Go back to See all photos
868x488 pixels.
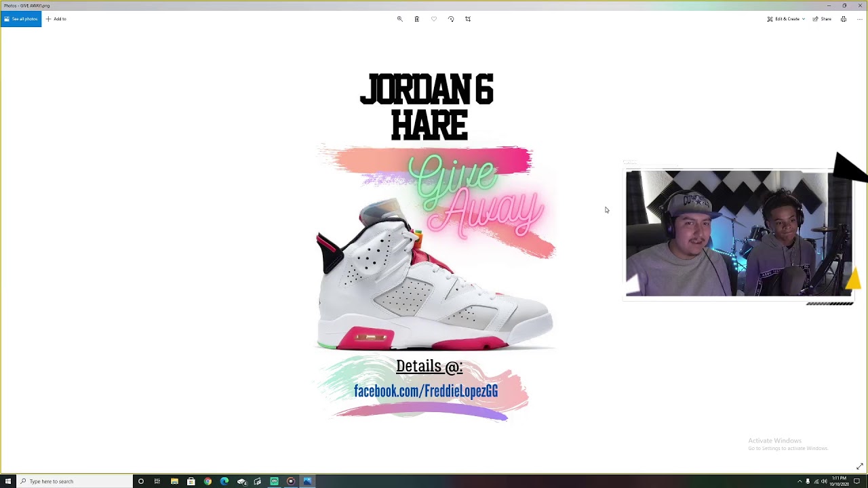coord(20,19)
